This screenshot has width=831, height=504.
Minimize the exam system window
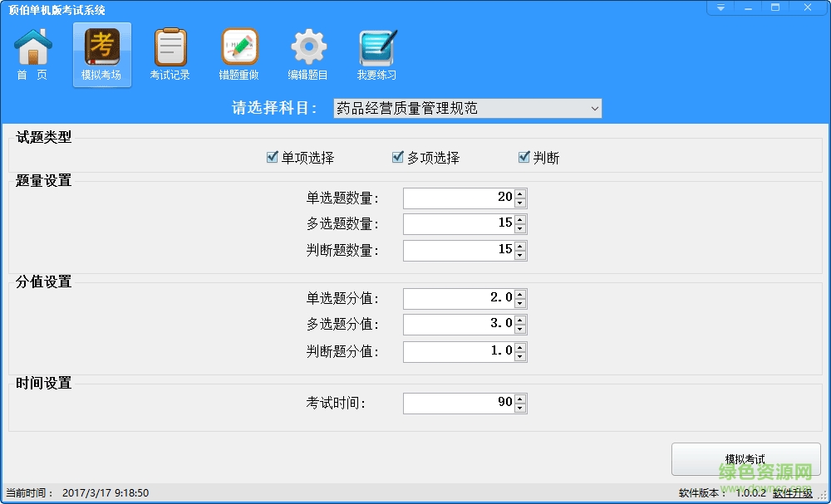[x=748, y=7]
